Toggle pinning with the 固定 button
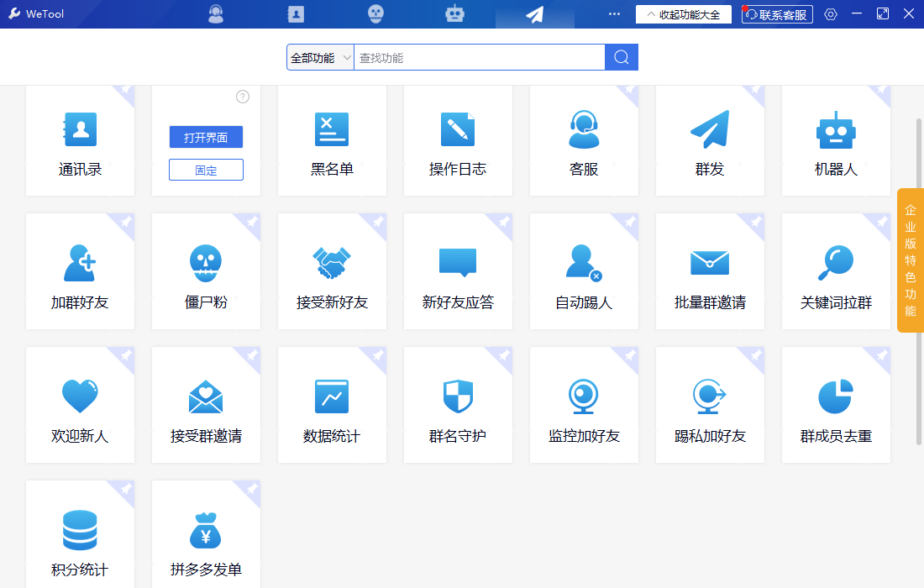The height and width of the screenshot is (588, 924). [x=206, y=169]
